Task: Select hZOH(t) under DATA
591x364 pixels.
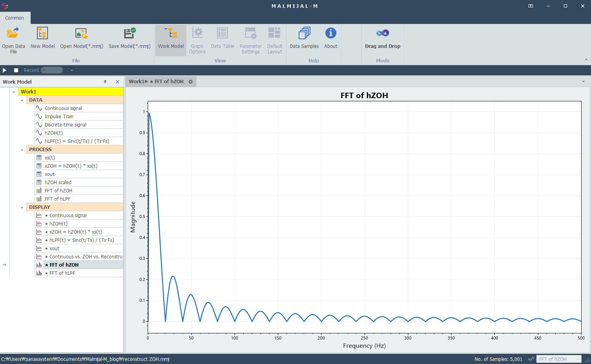Action: point(79,133)
